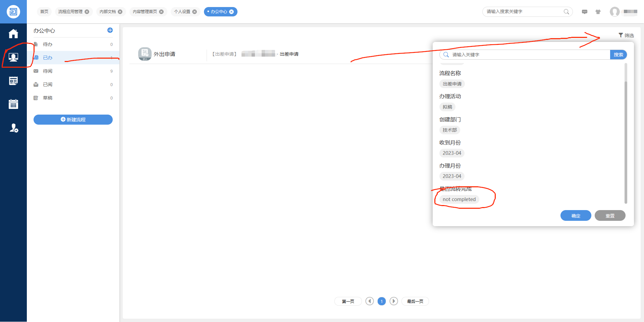
Task: Switch to the 首页 tab
Action: pos(44,12)
